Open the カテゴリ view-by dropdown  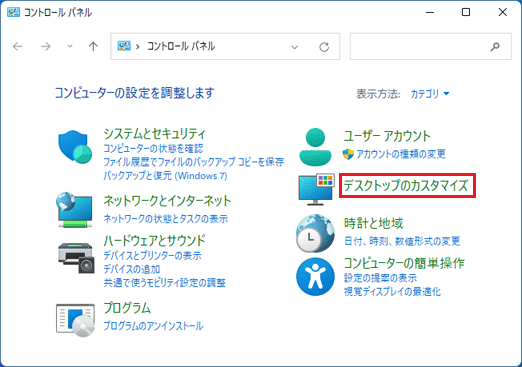click(430, 94)
